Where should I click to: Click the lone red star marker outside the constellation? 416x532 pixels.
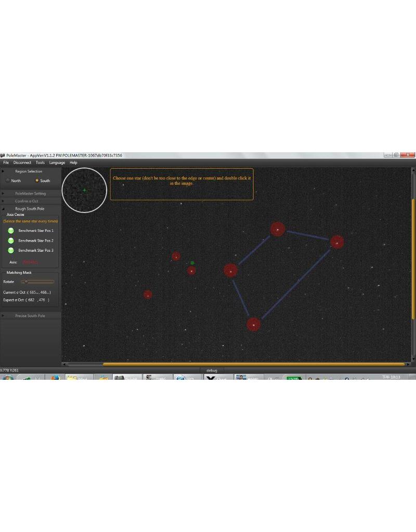[x=148, y=295]
